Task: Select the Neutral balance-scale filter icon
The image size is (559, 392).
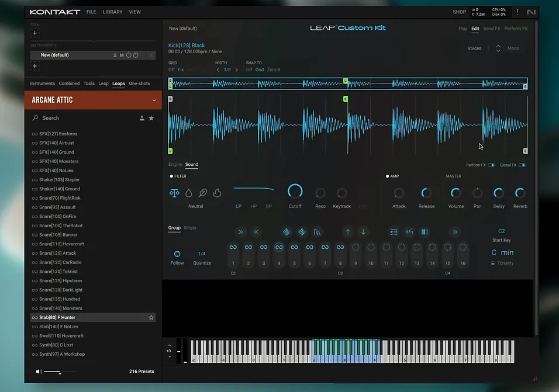Action: pos(174,193)
